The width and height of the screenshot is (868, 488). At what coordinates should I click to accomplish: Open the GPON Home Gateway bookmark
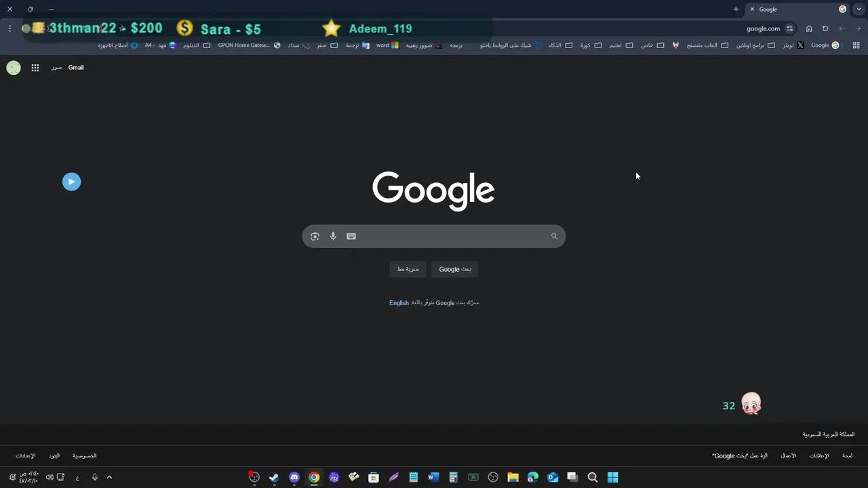pos(249,45)
